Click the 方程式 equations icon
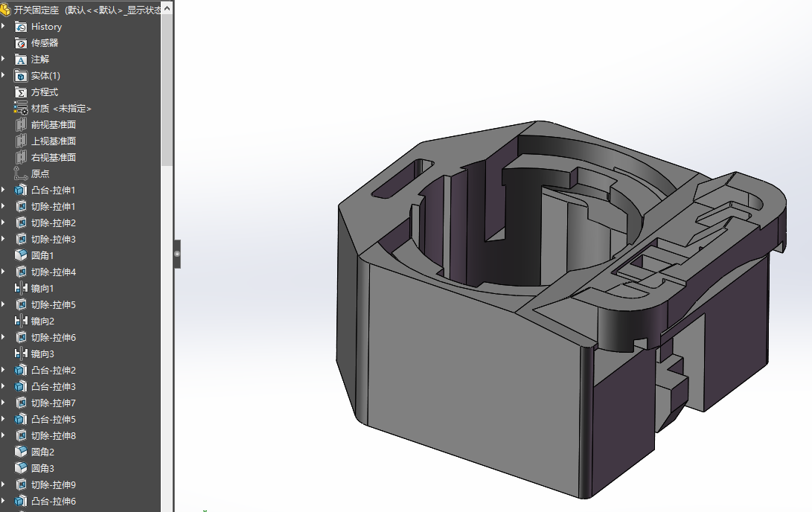812x512 pixels. point(21,92)
